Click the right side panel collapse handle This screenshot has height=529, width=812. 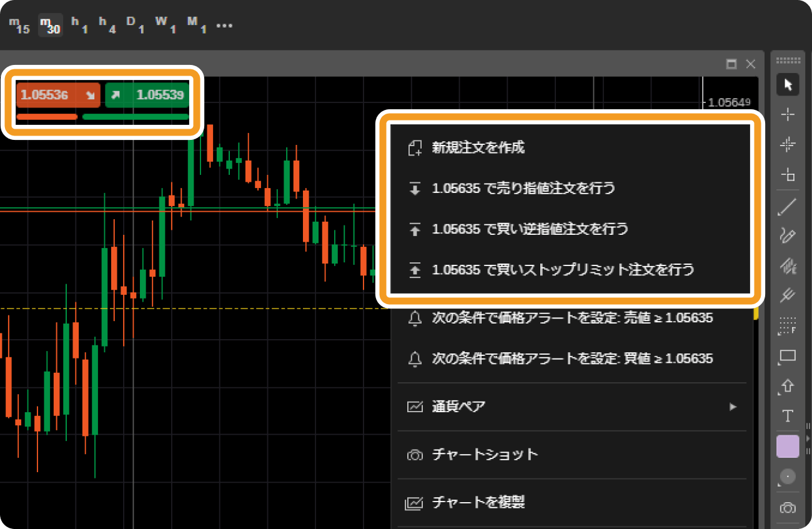click(808, 438)
